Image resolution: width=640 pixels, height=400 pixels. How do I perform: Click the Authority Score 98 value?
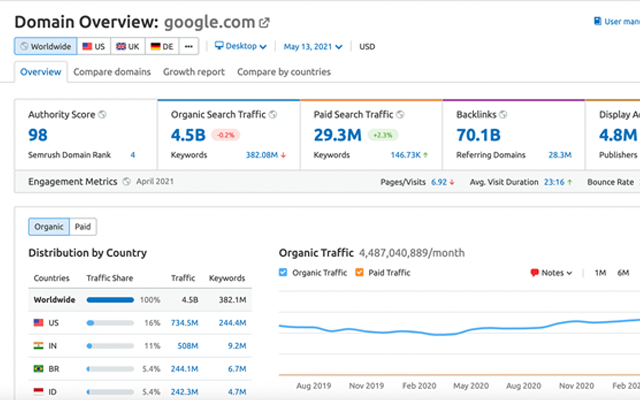coord(38,135)
